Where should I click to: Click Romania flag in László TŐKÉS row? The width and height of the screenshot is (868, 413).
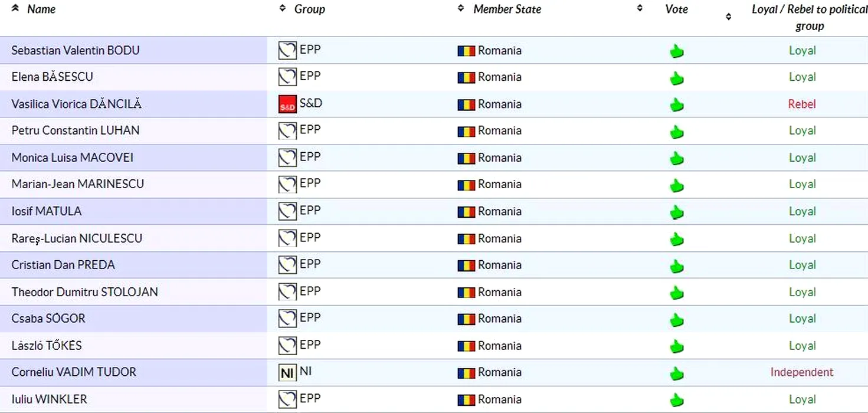click(x=466, y=346)
